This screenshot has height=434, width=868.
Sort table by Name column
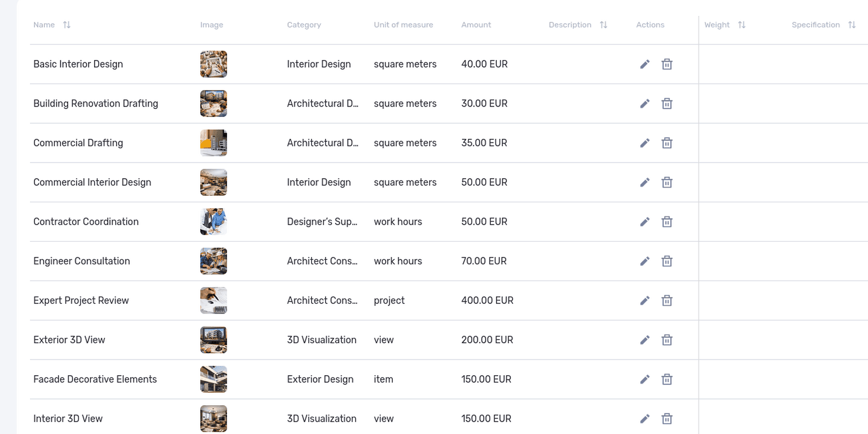66,25
